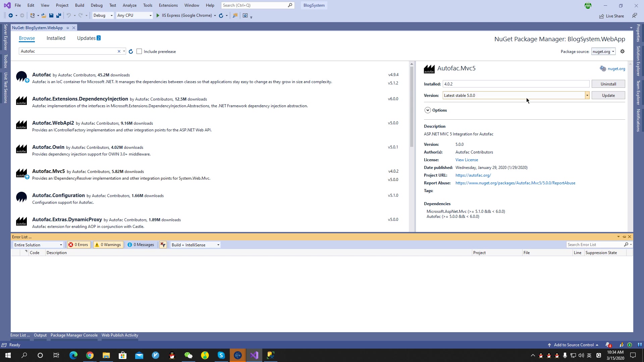Screen dimensions: 644x362
Task: Open the Version dropdown for Autofac.Mvc5
Action: tap(587, 96)
